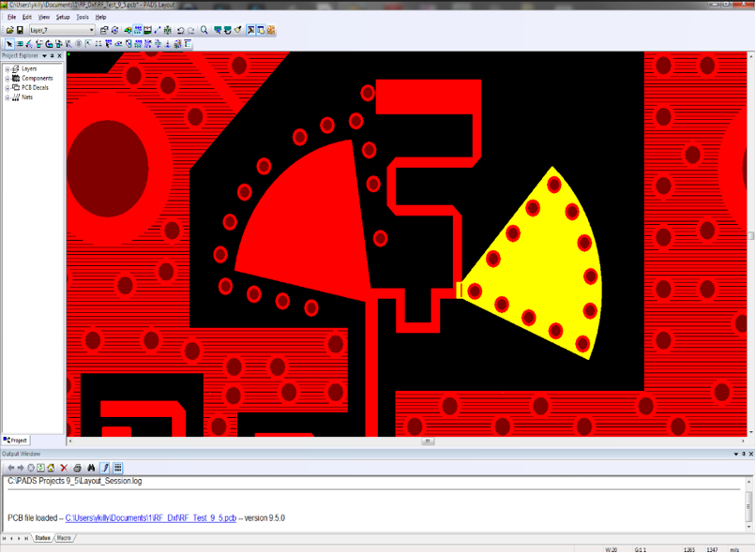Expand the Nets tree node
The width and height of the screenshot is (756, 553).
tap(8, 97)
